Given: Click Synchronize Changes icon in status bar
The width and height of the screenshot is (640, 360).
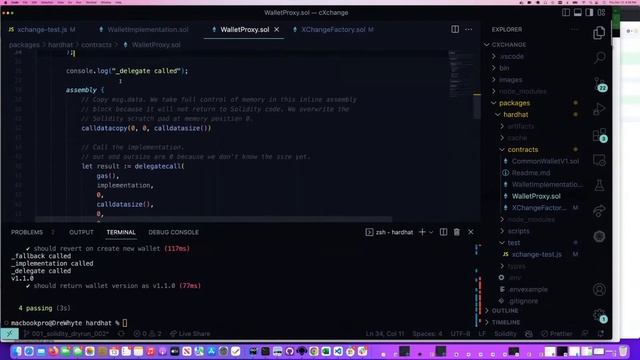Looking at the screenshot, I should [121, 333].
